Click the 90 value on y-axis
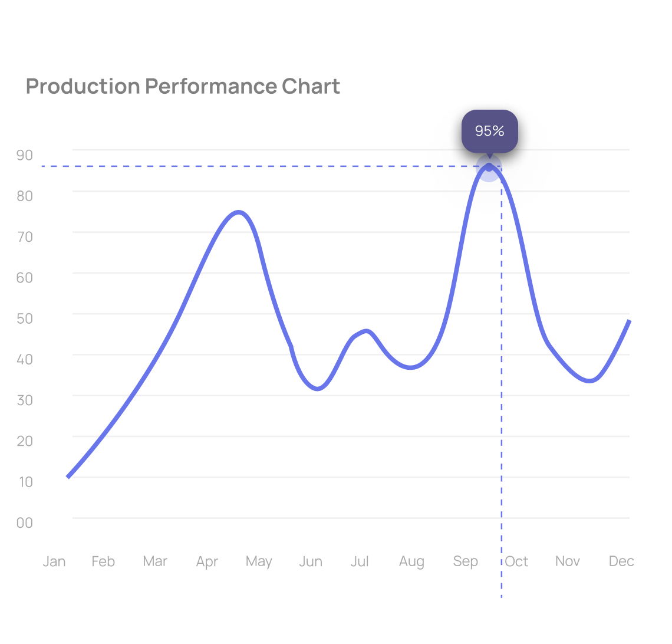 [x=25, y=155]
